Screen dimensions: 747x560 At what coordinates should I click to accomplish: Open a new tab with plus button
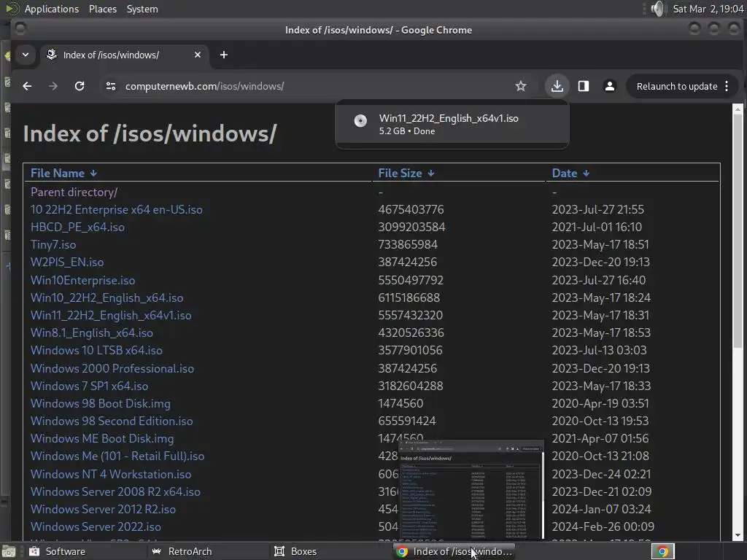tap(224, 55)
